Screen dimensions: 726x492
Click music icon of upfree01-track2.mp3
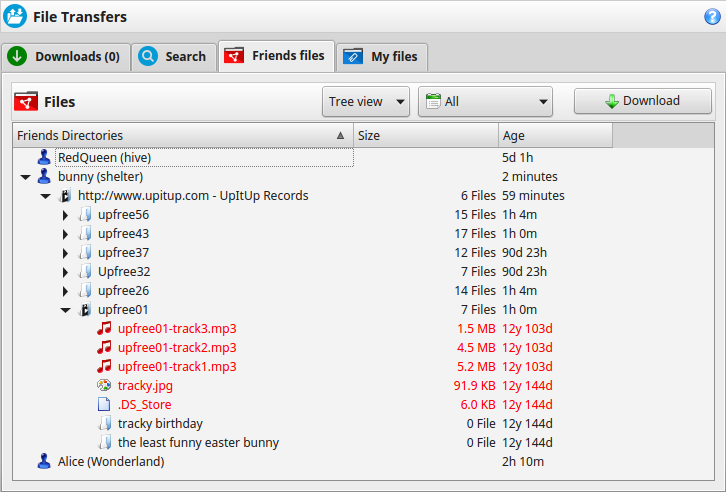[x=104, y=347]
